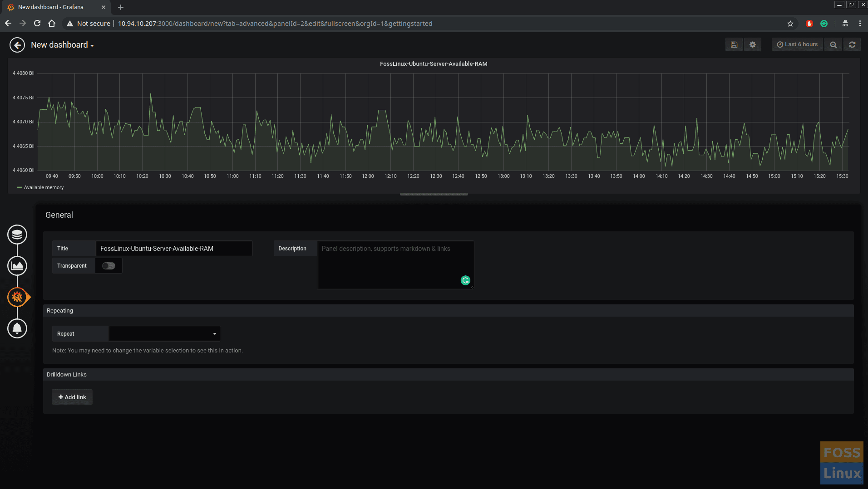Image resolution: width=868 pixels, height=489 pixels.
Task: Reload the browser page
Action: (x=37, y=23)
